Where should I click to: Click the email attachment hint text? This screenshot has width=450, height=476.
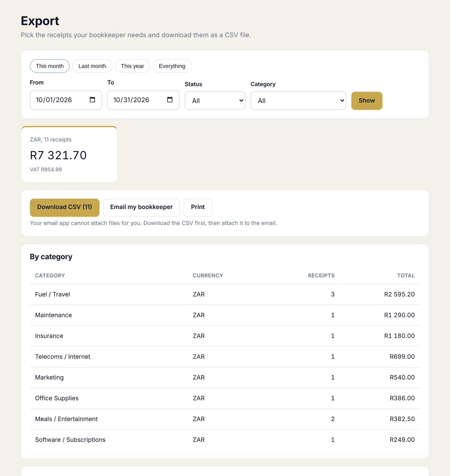153,223
